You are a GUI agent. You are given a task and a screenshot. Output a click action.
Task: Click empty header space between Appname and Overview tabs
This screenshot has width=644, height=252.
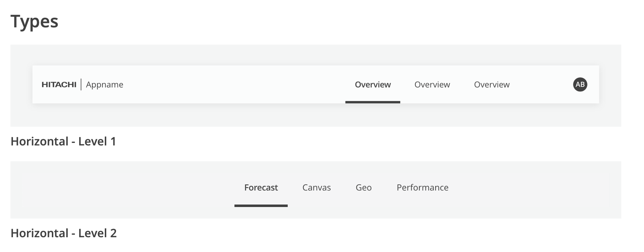coord(234,85)
